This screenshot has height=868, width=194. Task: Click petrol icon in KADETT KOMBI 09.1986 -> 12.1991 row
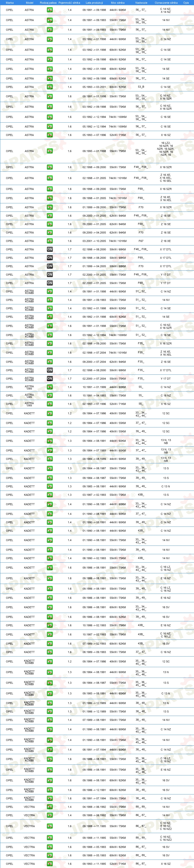point(50,790)
